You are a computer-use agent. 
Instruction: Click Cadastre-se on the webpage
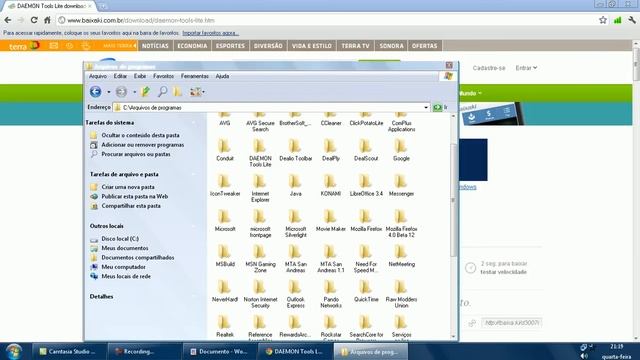(x=489, y=68)
